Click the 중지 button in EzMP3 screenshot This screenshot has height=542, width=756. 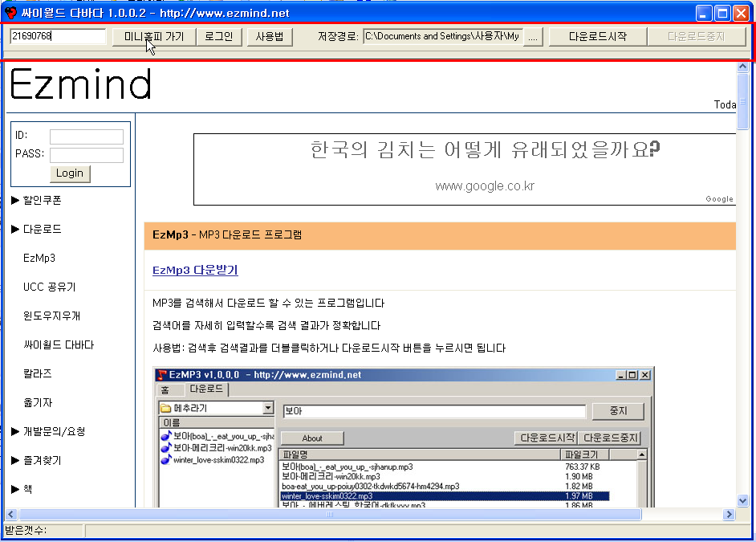[x=618, y=411]
